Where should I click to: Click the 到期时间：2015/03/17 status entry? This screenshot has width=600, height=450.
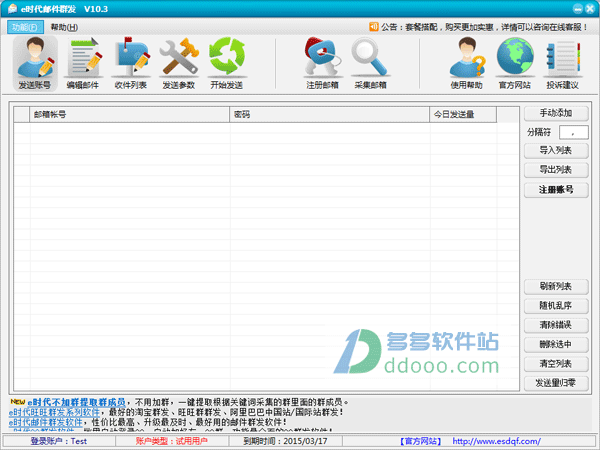tap(285, 441)
